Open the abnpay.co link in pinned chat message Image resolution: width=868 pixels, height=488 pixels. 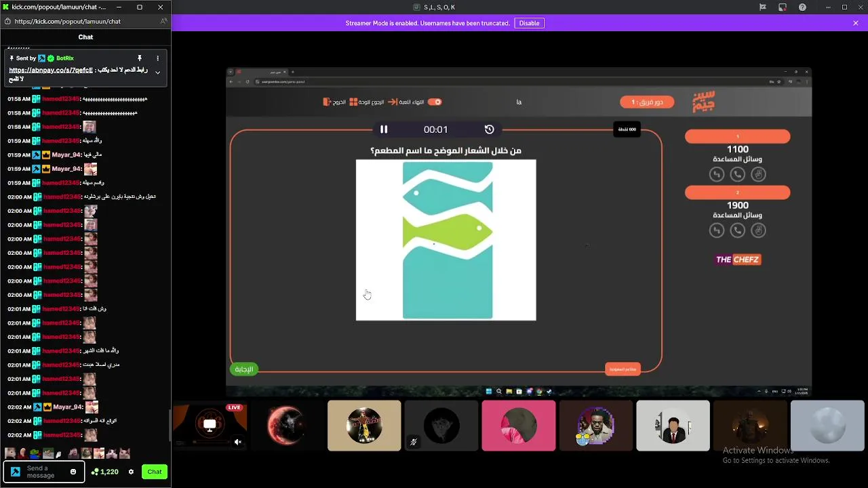pyautogui.click(x=51, y=70)
